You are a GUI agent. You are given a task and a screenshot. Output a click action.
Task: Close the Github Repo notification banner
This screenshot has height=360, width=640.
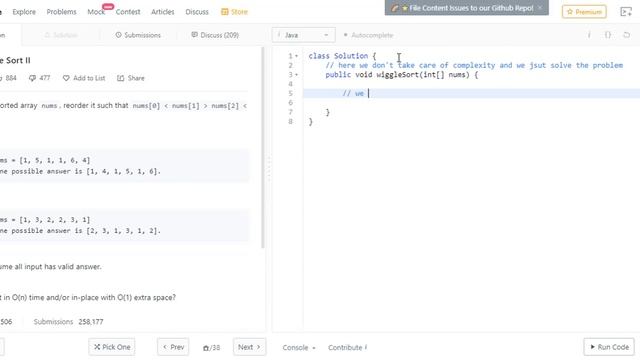coord(540,8)
